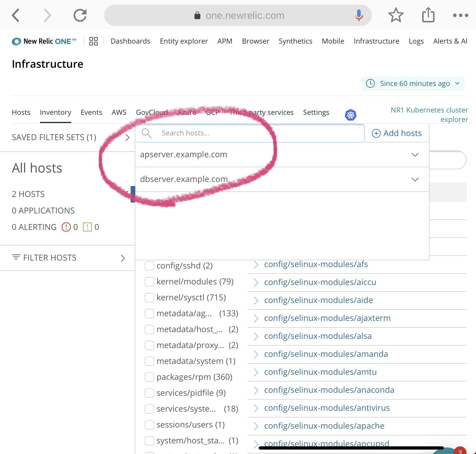Click the magnifier icon in host search
476x454 pixels.
click(147, 133)
